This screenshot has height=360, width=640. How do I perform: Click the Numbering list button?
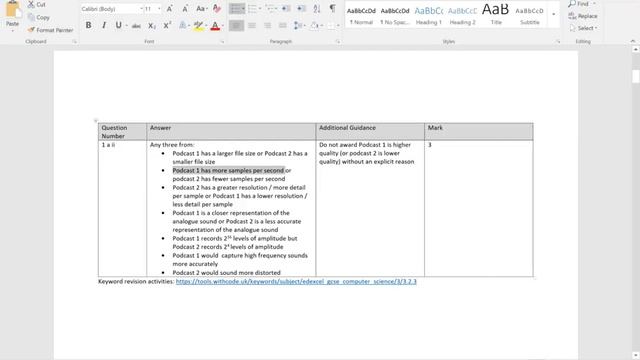pos(252,9)
